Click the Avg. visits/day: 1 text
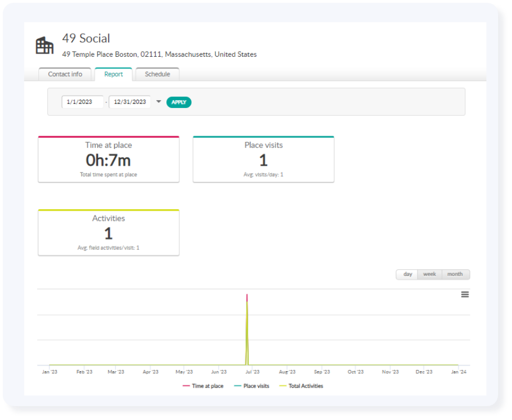 click(263, 175)
